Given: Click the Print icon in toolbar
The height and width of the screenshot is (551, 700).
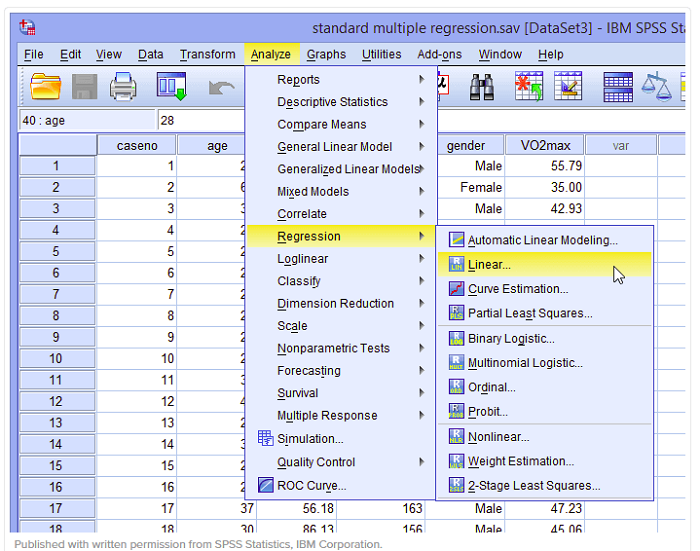Looking at the screenshot, I should tap(123, 86).
